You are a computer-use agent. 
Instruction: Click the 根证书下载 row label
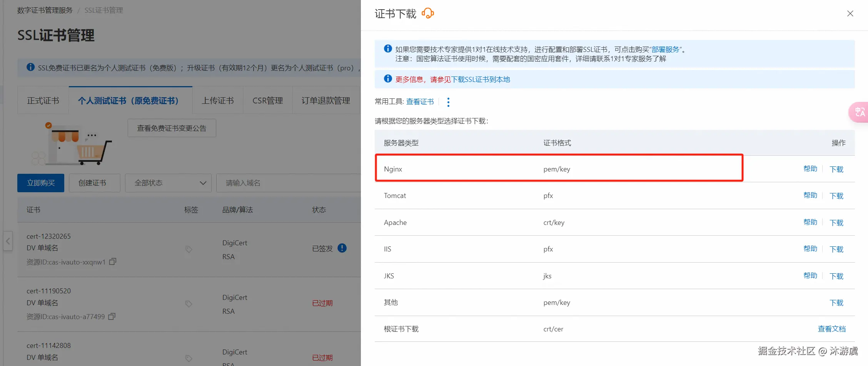401,329
